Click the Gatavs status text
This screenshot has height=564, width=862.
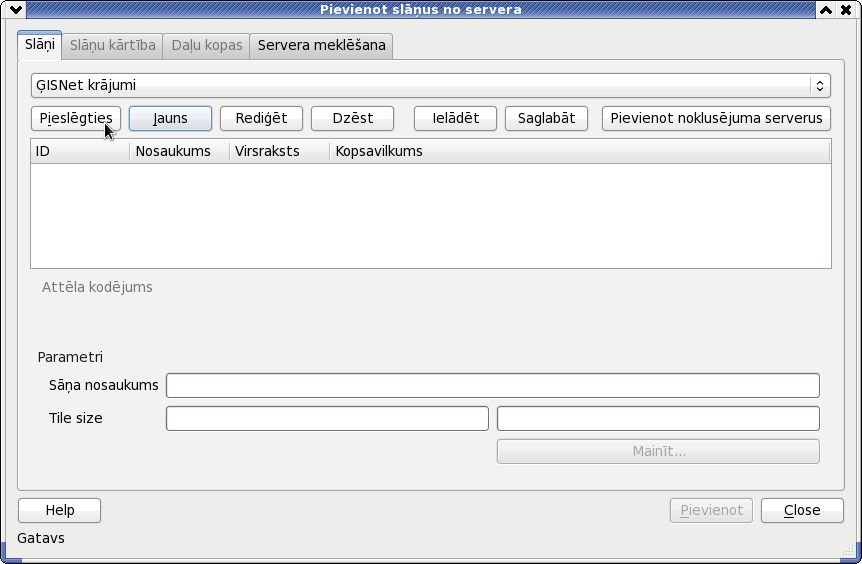(x=41, y=538)
